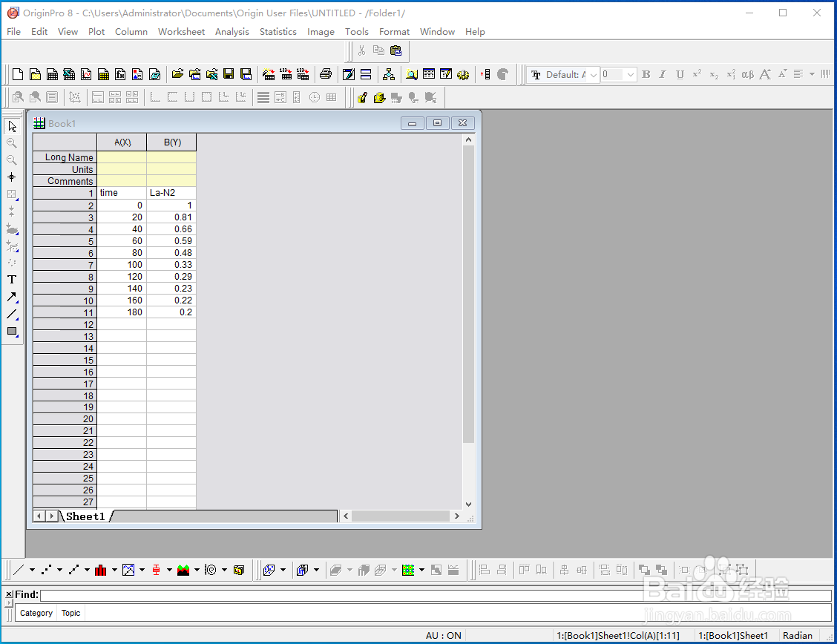Open the Default font name dropdown
The width and height of the screenshot is (837, 644).
(x=593, y=75)
